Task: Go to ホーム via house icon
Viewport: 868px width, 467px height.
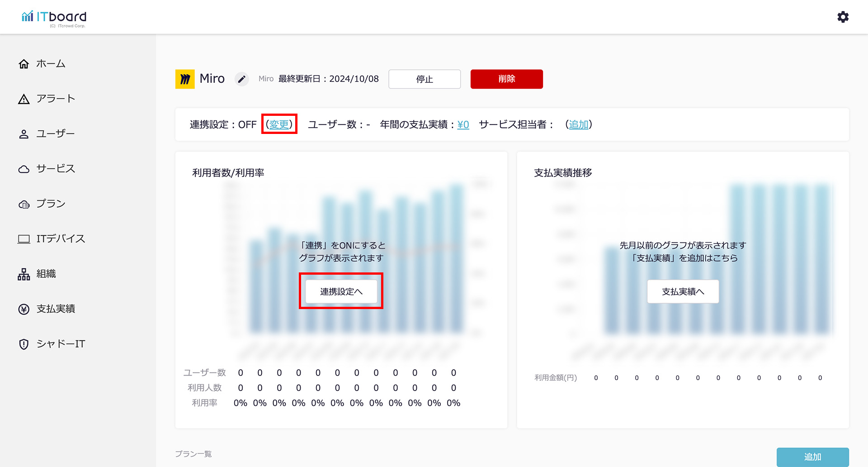Action: tap(24, 64)
